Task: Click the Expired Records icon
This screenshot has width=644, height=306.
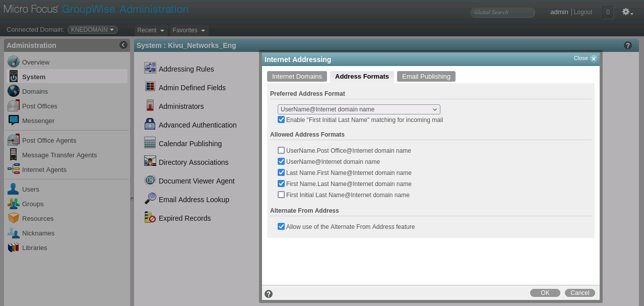Action: pos(150,218)
